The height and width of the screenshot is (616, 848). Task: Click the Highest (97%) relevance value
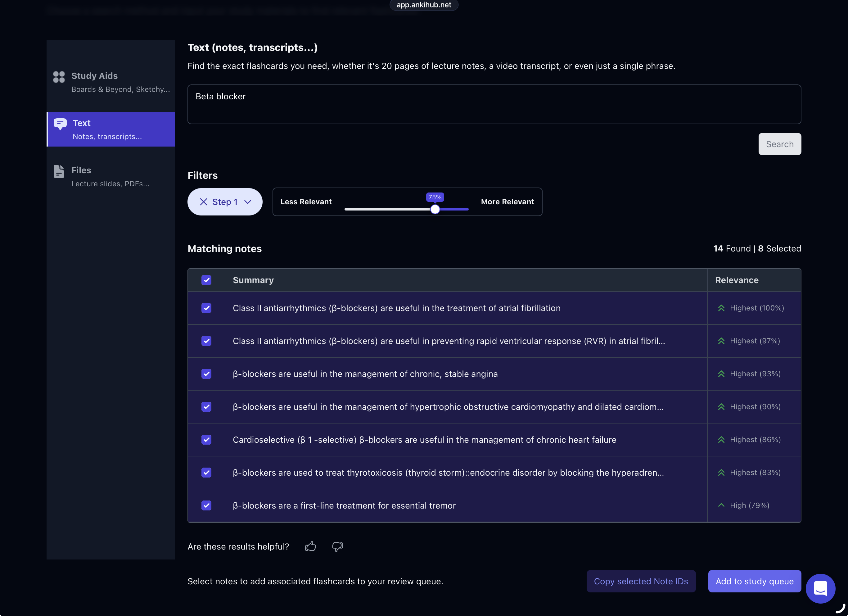[755, 341]
